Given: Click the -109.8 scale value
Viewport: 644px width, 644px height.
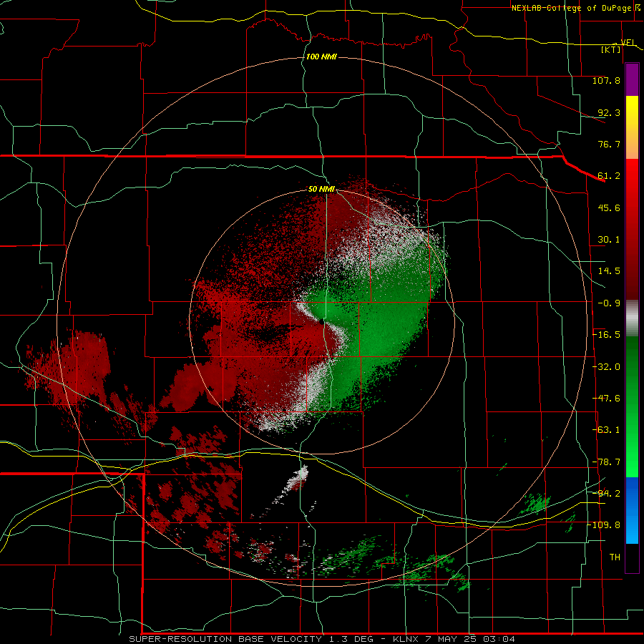Looking at the screenshot, I should click(604, 525).
